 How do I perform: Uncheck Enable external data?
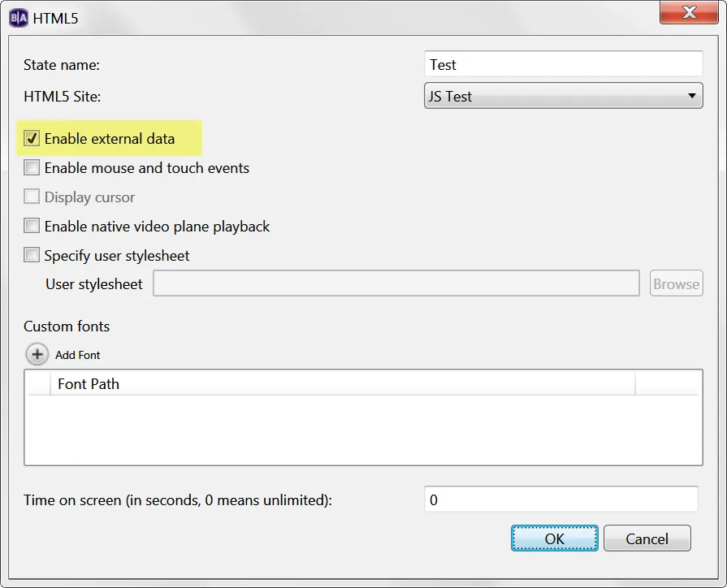pos(32,138)
